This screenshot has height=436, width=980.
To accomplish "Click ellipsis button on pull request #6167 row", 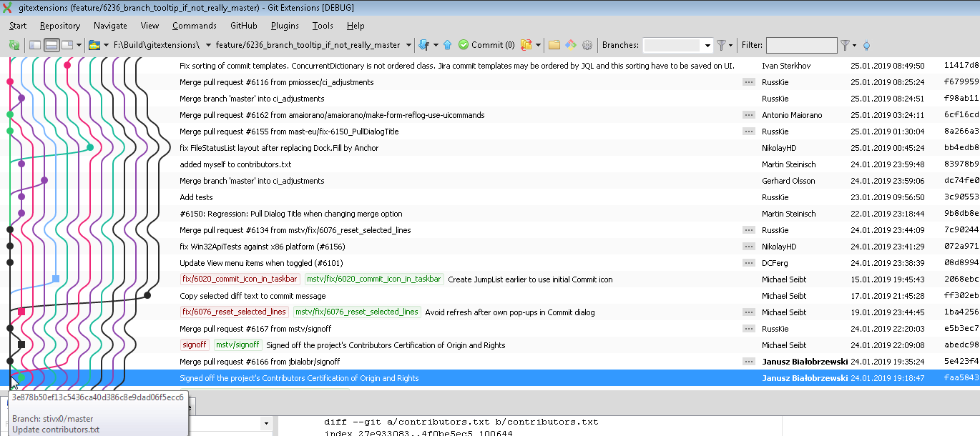I will pos(749,329).
